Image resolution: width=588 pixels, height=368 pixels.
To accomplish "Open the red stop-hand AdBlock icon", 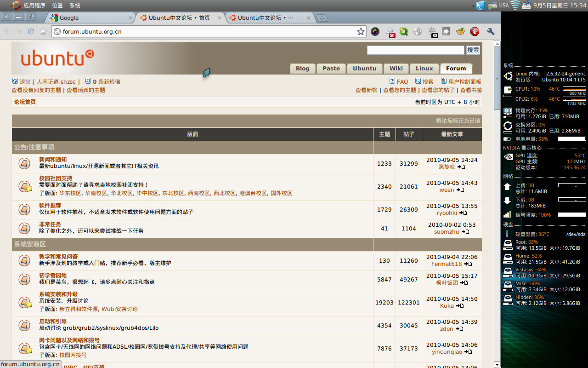I will pos(475,31).
